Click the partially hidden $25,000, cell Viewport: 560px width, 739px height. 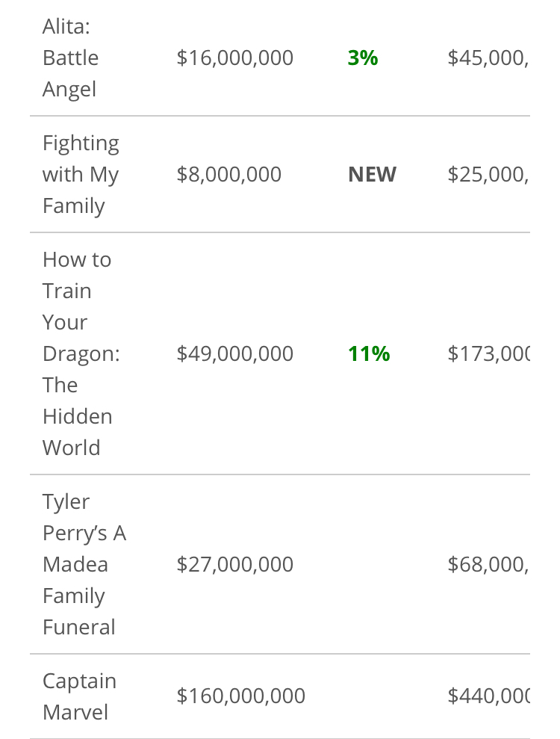[x=488, y=174]
